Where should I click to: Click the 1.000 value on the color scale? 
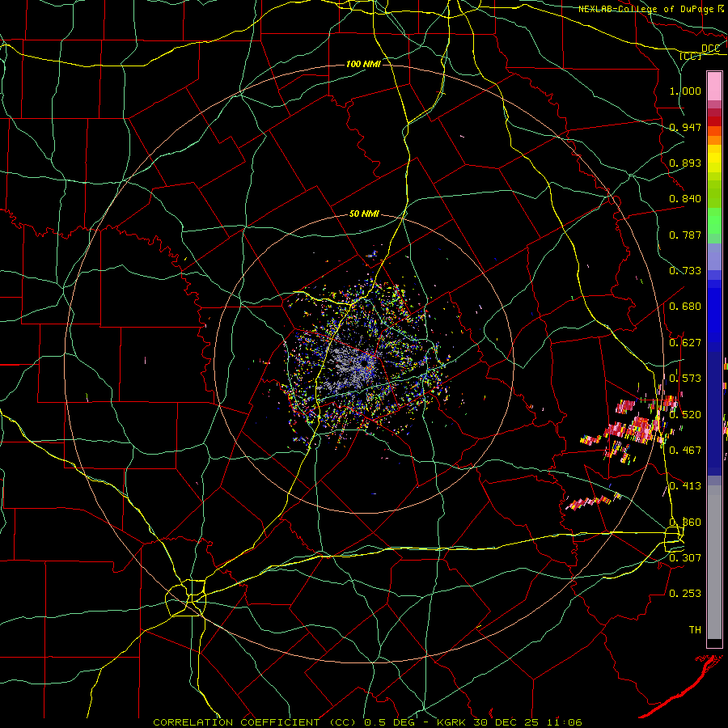(x=685, y=91)
